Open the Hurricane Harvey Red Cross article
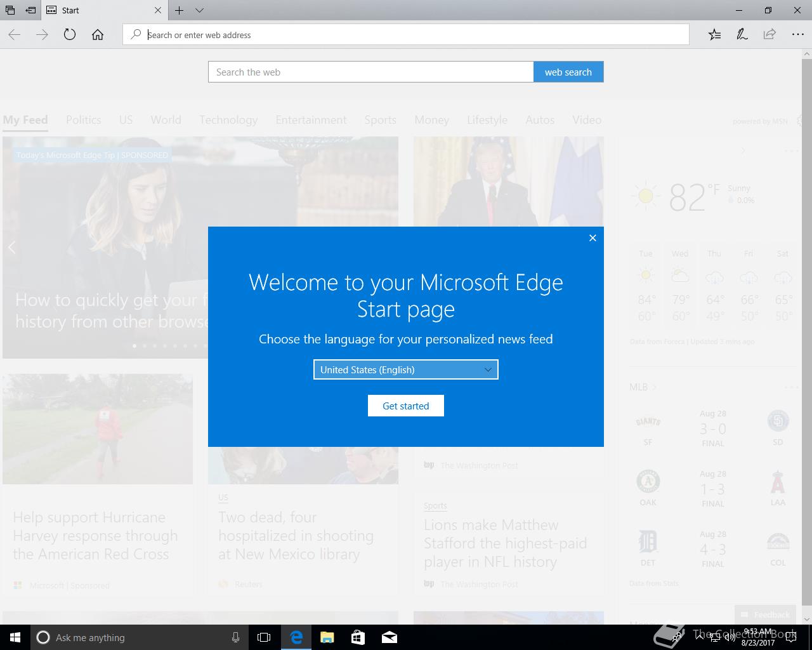This screenshot has width=812, height=650. 95,536
